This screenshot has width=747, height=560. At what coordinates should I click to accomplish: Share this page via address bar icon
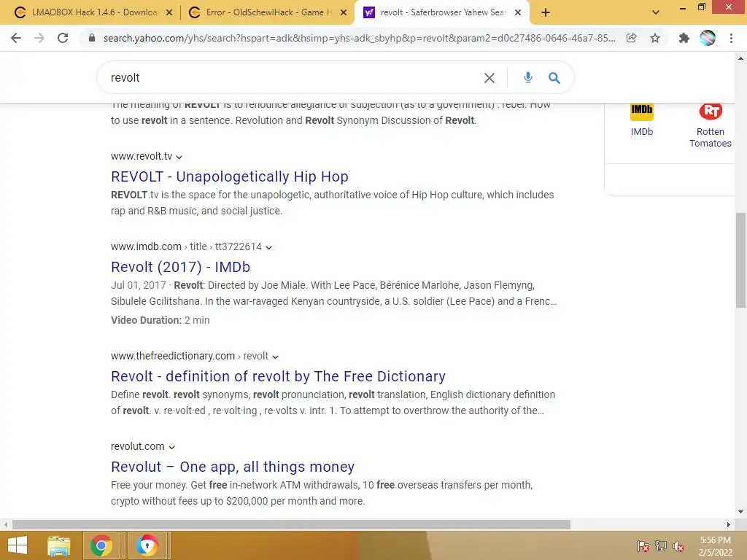tap(632, 38)
